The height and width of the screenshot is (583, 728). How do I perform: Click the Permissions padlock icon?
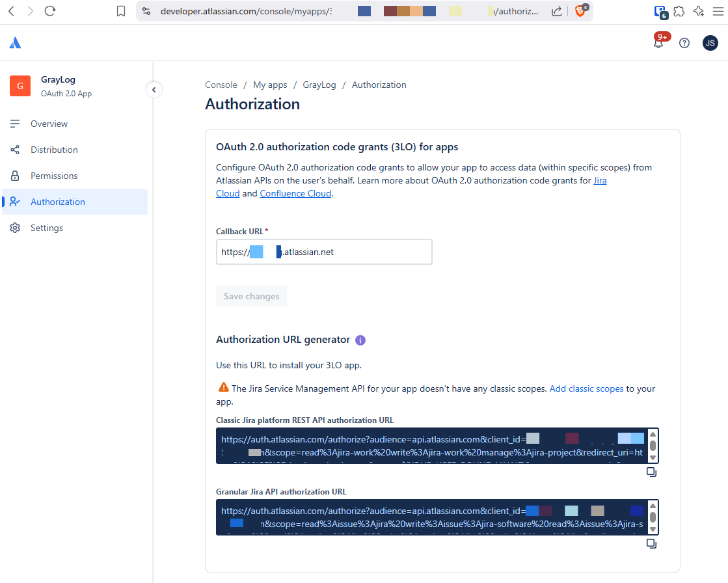pos(16,176)
